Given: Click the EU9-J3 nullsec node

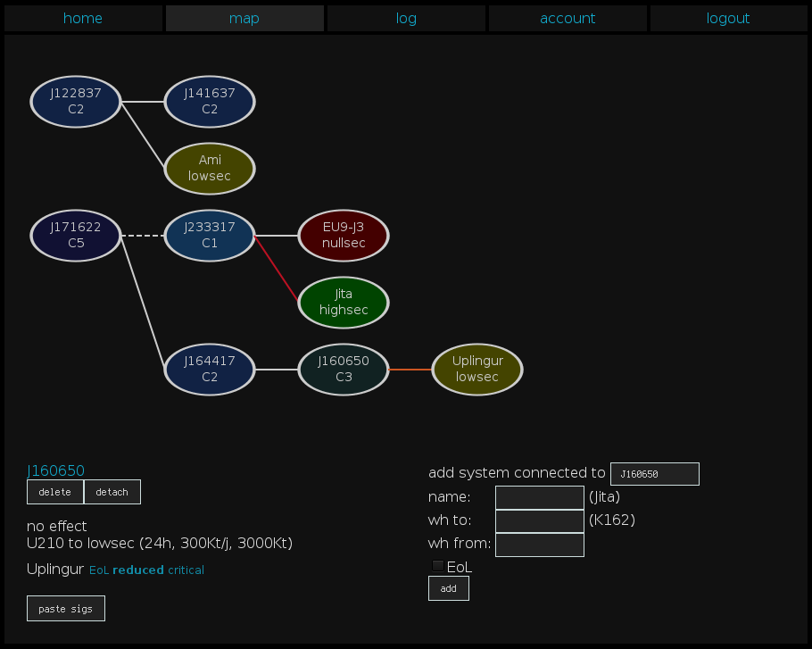Looking at the screenshot, I should [344, 235].
